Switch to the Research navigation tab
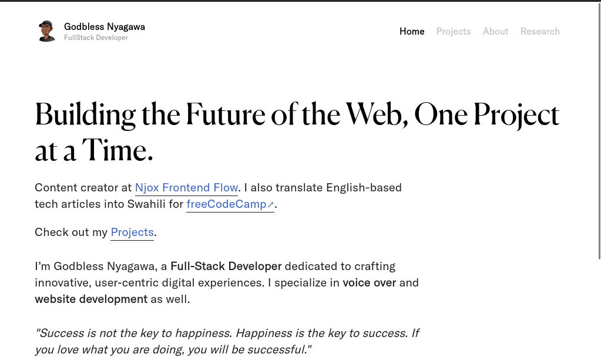601x364 pixels. point(540,32)
